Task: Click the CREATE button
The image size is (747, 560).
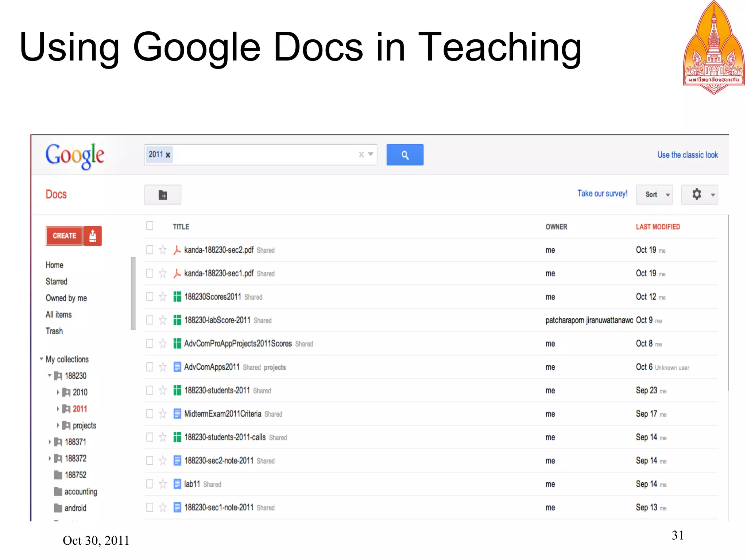Action: pos(64,236)
